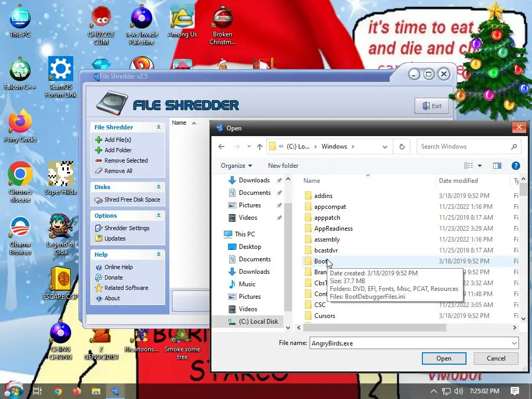
Task: Go up one folder level in Open dialog
Action: pos(260,147)
